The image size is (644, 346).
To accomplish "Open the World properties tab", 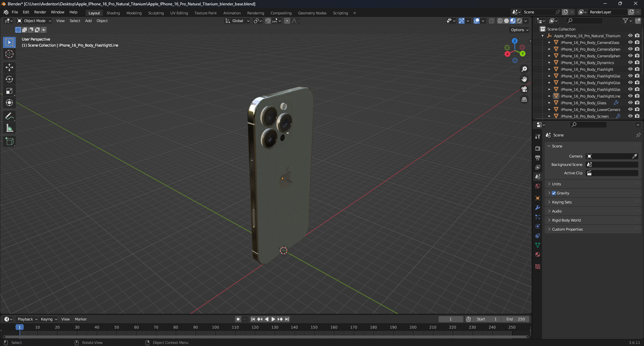I will pos(538,186).
